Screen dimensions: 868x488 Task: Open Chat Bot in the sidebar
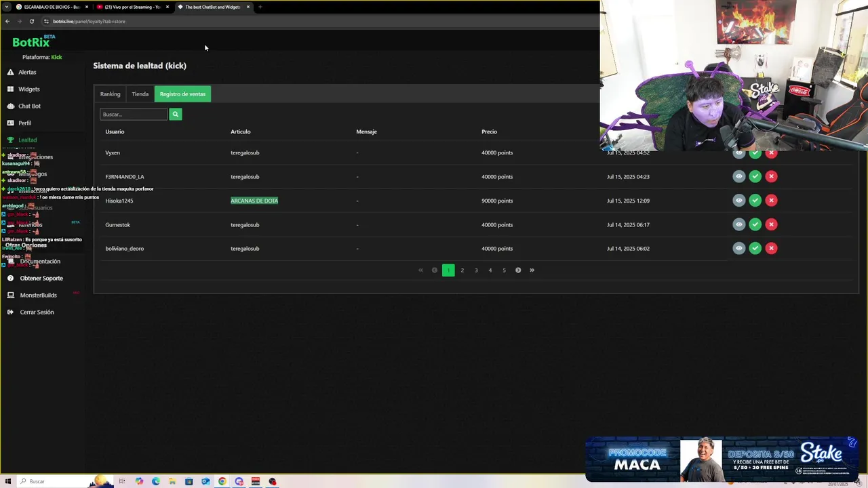click(x=29, y=106)
